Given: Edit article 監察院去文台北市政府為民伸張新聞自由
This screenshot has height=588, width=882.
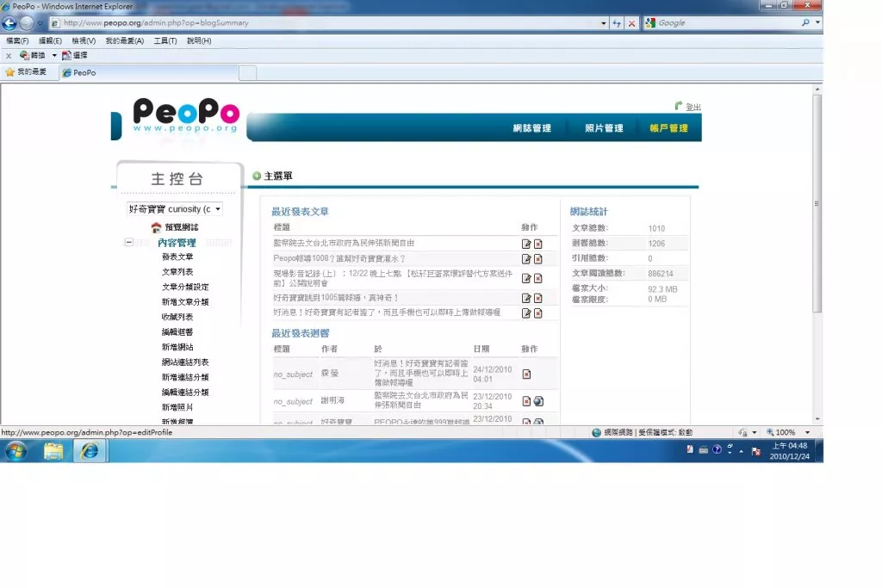Looking at the screenshot, I should pyautogui.click(x=526, y=244).
